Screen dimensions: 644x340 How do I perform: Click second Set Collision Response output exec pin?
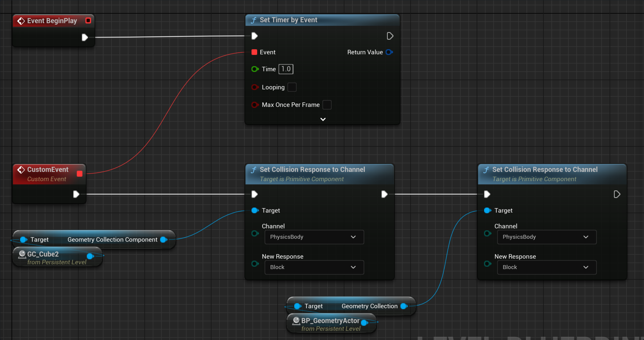pos(617,194)
